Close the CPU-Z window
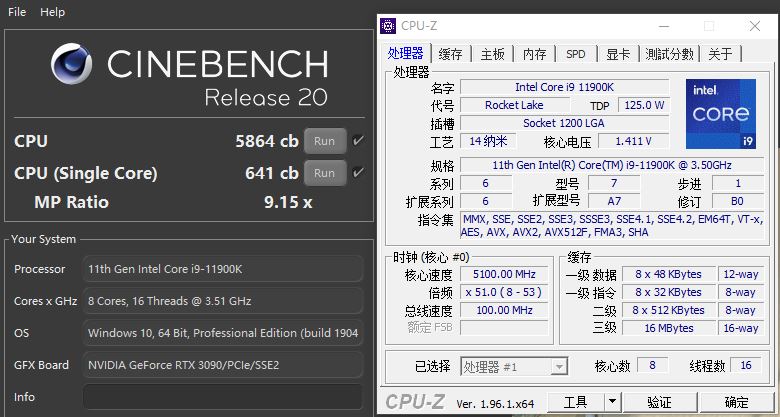This screenshot has height=417, width=780. (x=755, y=26)
